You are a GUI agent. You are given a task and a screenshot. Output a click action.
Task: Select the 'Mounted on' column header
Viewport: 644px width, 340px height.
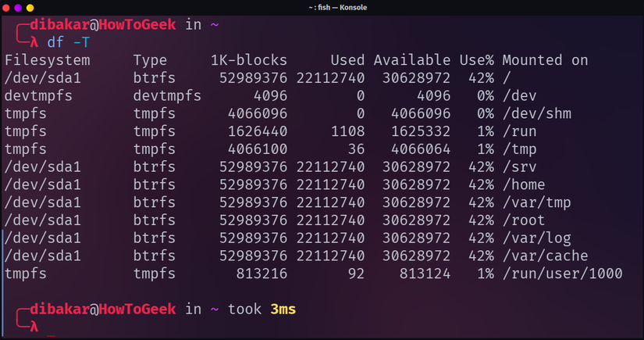coord(545,60)
